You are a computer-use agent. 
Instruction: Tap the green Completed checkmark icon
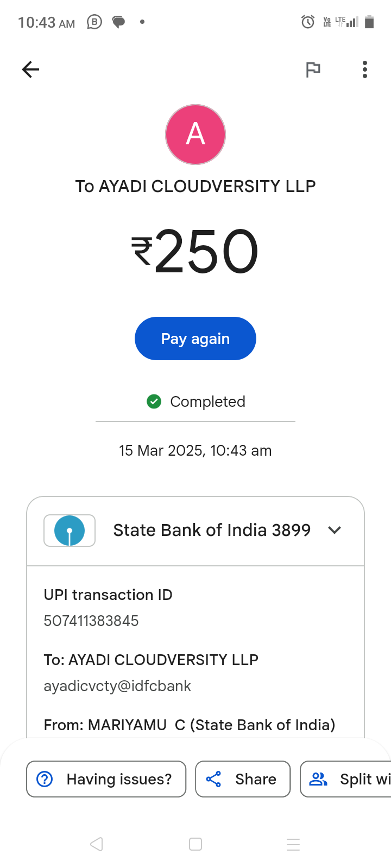(154, 401)
